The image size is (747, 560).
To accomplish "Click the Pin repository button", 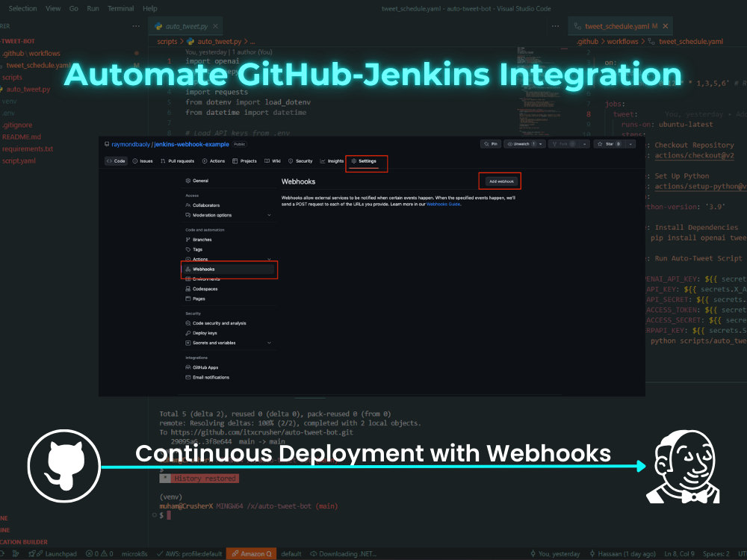I will (x=491, y=144).
